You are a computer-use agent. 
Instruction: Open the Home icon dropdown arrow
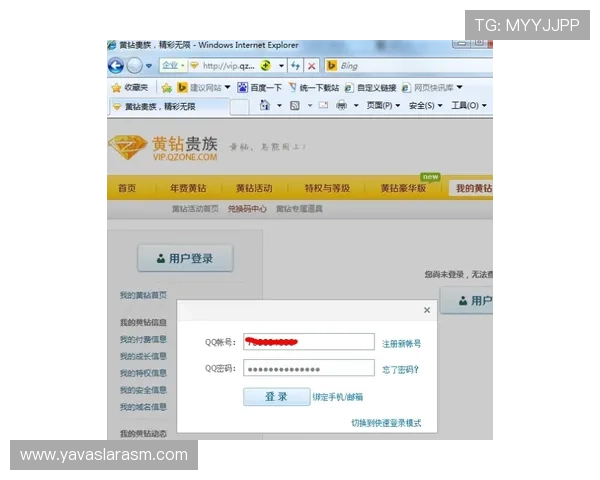[279, 105]
